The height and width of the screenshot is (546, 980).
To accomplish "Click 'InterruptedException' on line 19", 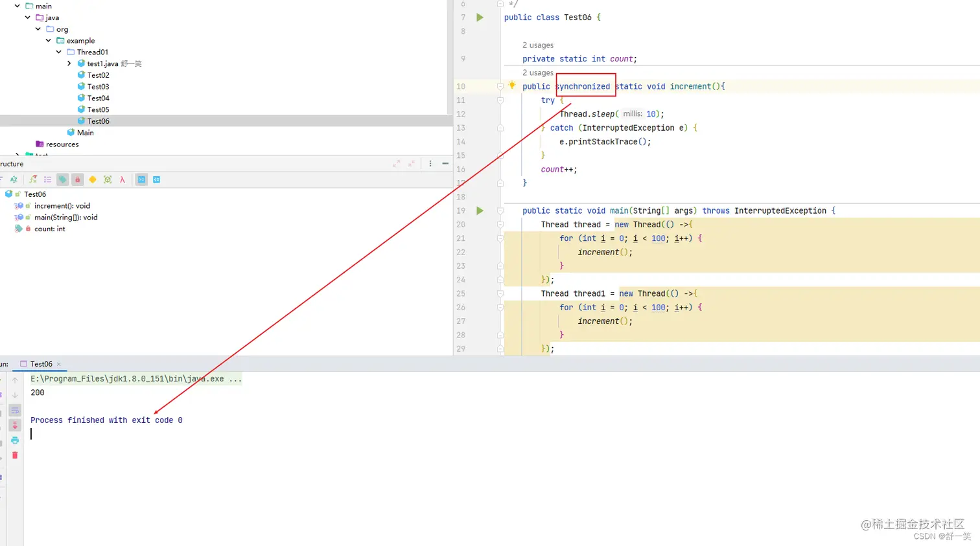I will (780, 210).
